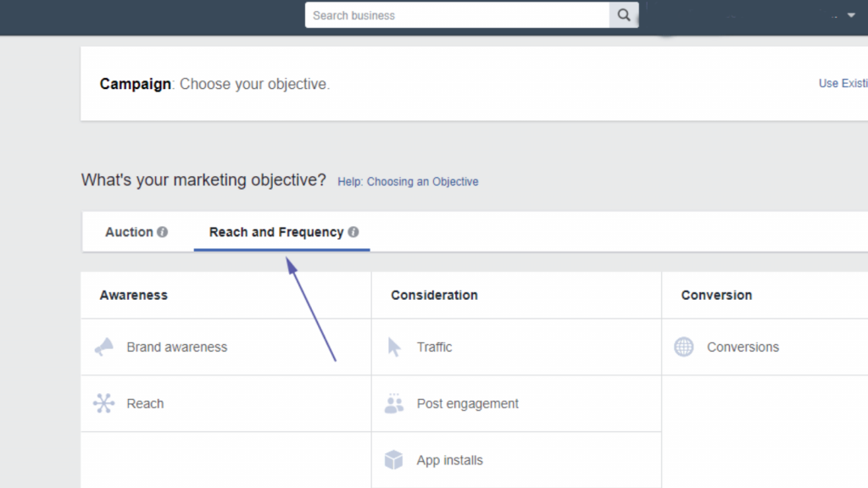Click the Post engagement people icon

(394, 403)
